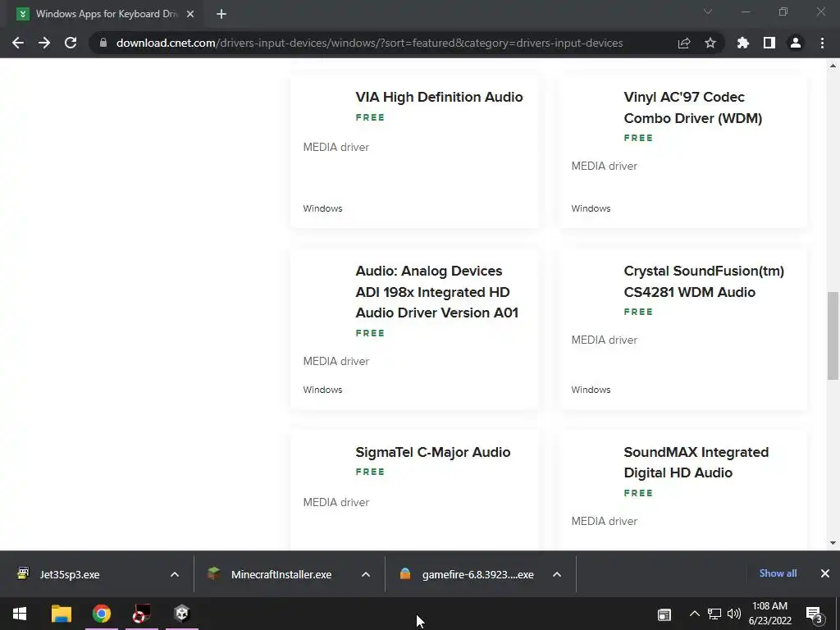Screen dimensions: 840x630
Task: Open downloaded gamefire-6.8.3923 exe file
Action: [478, 574]
